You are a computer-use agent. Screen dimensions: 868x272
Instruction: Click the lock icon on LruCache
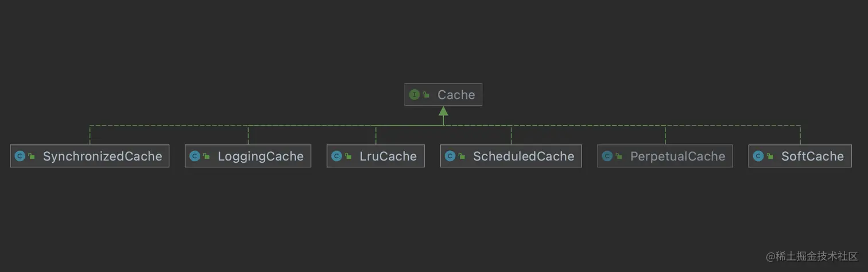tap(348, 156)
